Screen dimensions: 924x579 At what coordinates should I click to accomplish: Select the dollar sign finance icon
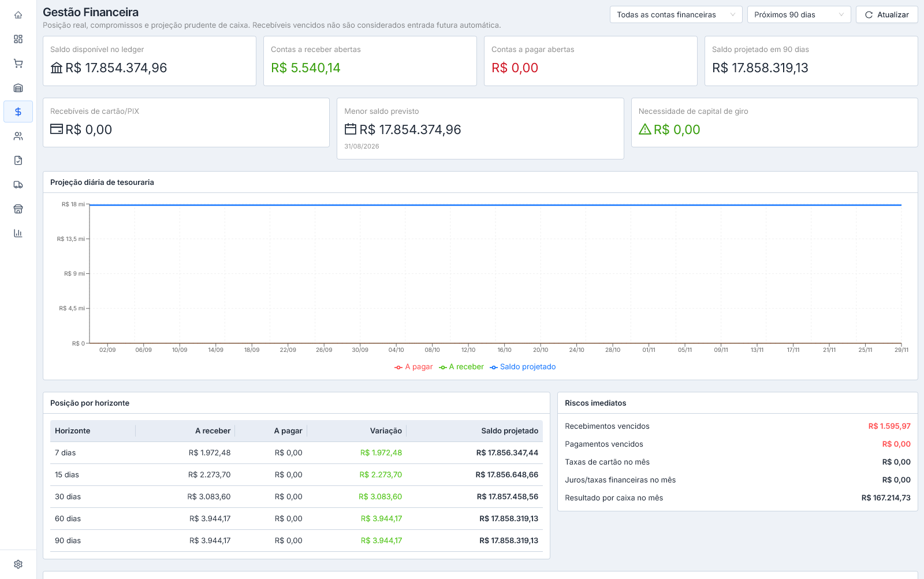click(18, 112)
